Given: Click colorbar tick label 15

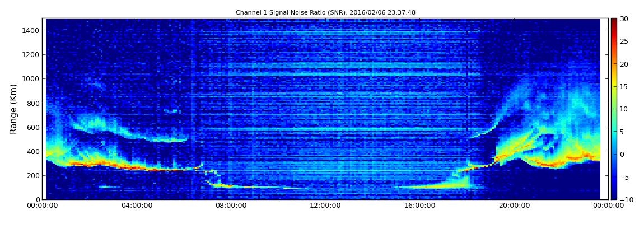Looking at the screenshot, I should [x=624, y=87].
